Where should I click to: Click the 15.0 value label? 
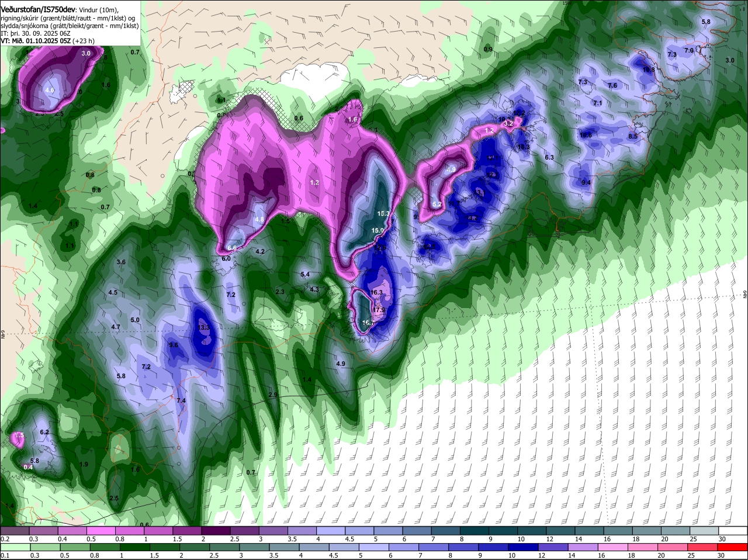(x=378, y=231)
